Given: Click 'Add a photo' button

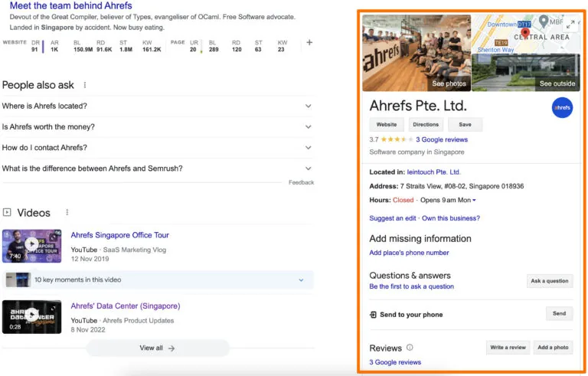Looking at the screenshot, I should pos(553,348).
